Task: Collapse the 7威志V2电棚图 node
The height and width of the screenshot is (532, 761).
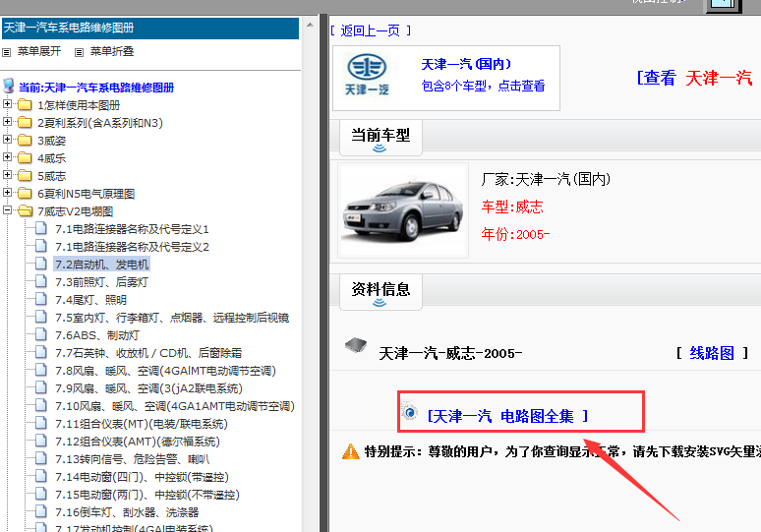Action: click(x=7, y=210)
